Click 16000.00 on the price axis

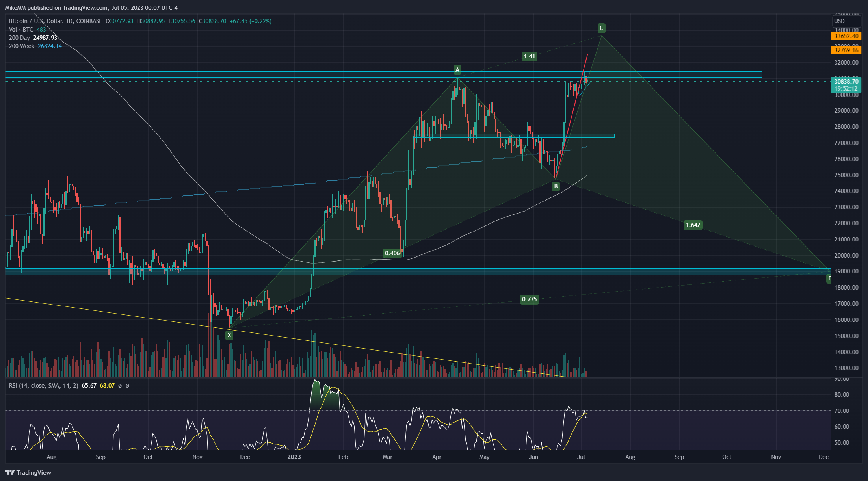[x=846, y=320]
